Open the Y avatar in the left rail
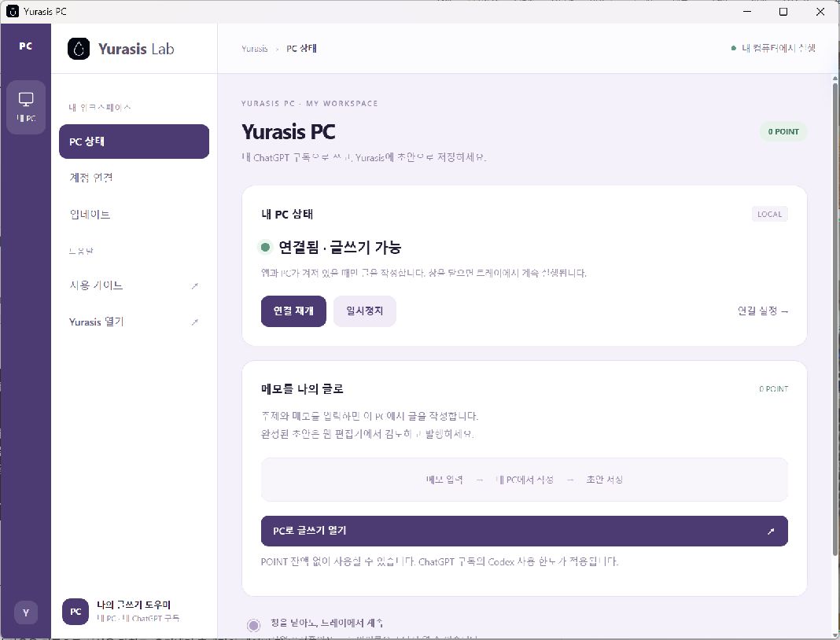The width and height of the screenshot is (840, 640). (x=26, y=612)
